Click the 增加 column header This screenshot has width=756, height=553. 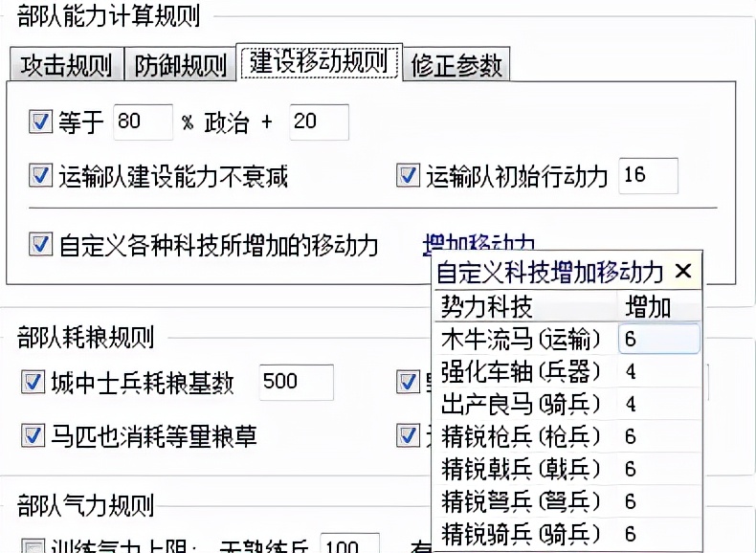(x=658, y=306)
